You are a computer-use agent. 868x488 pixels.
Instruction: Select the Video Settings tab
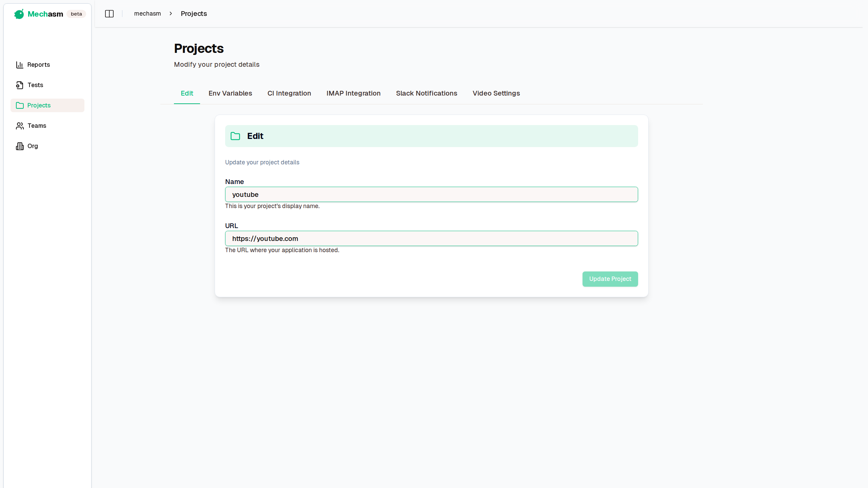click(x=496, y=93)
